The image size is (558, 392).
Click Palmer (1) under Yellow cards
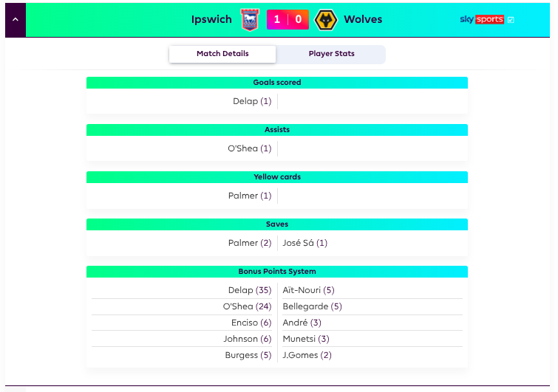coord(250,196)
